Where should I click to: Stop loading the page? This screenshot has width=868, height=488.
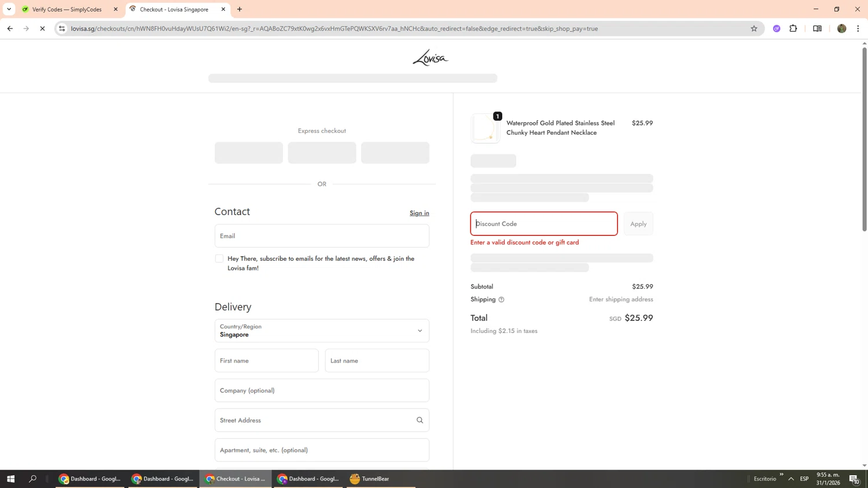[x=42, y=28]
